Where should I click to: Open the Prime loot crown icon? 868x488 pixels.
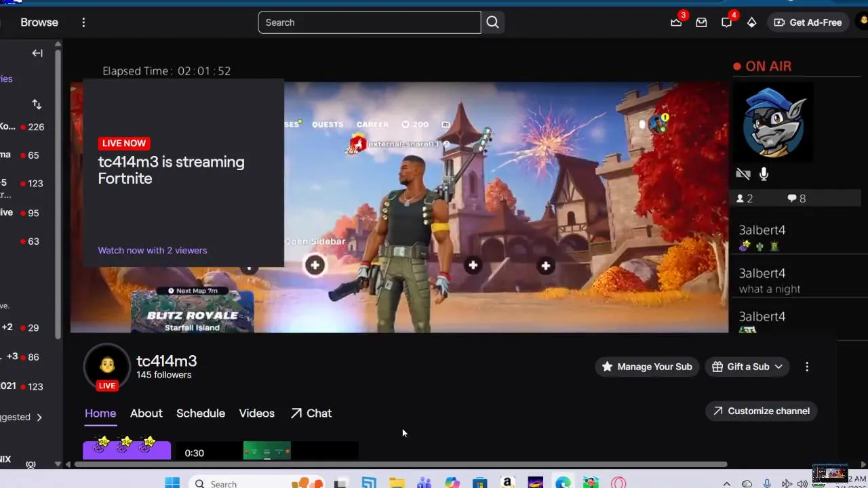tap(676, 22)
